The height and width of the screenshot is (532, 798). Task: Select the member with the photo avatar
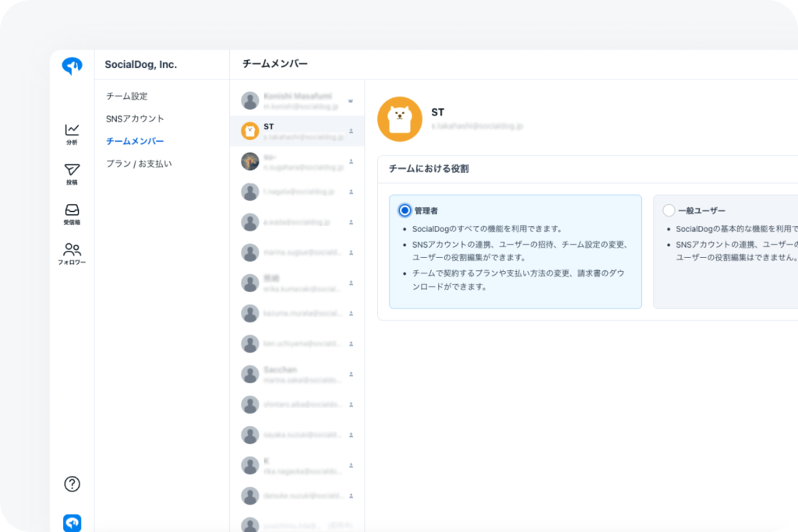tap(250, 161)
